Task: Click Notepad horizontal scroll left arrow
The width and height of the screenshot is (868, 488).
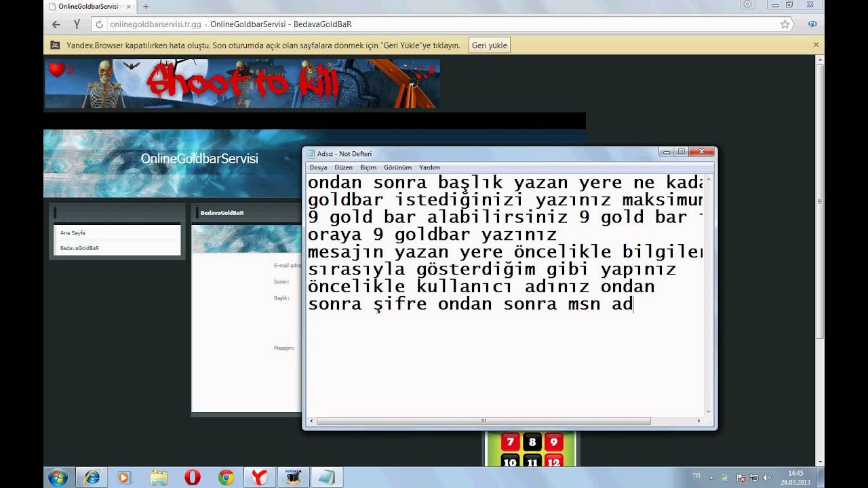Action: pyautogui.click(x=311, y=421)
